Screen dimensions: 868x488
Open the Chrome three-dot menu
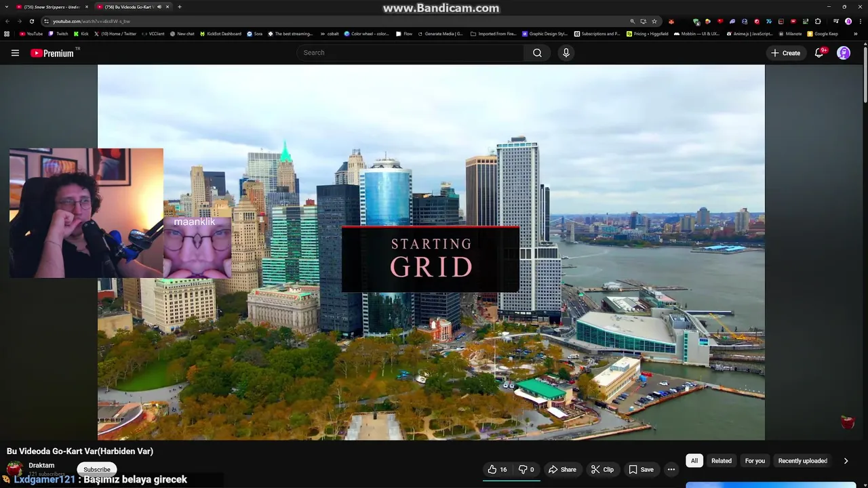point(860,21)
